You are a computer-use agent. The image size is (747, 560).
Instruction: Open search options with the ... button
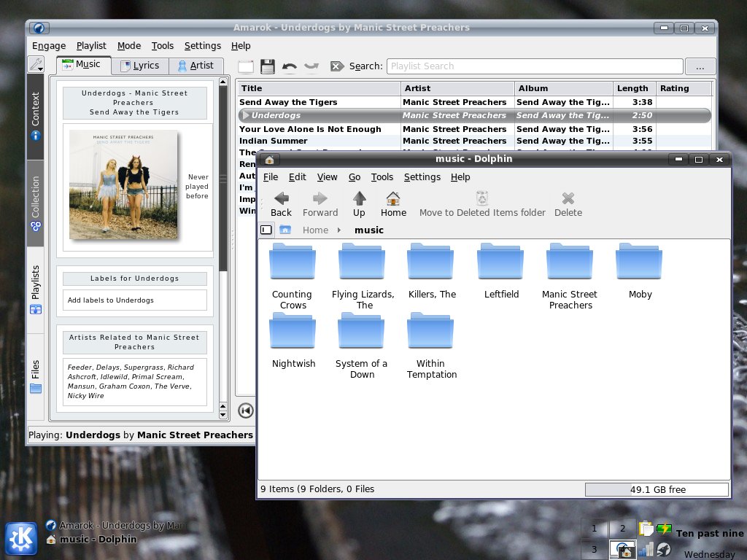699,66
